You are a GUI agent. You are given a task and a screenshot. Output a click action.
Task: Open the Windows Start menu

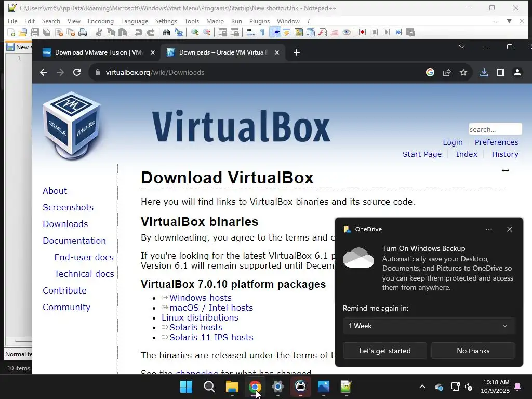[186, 387]
